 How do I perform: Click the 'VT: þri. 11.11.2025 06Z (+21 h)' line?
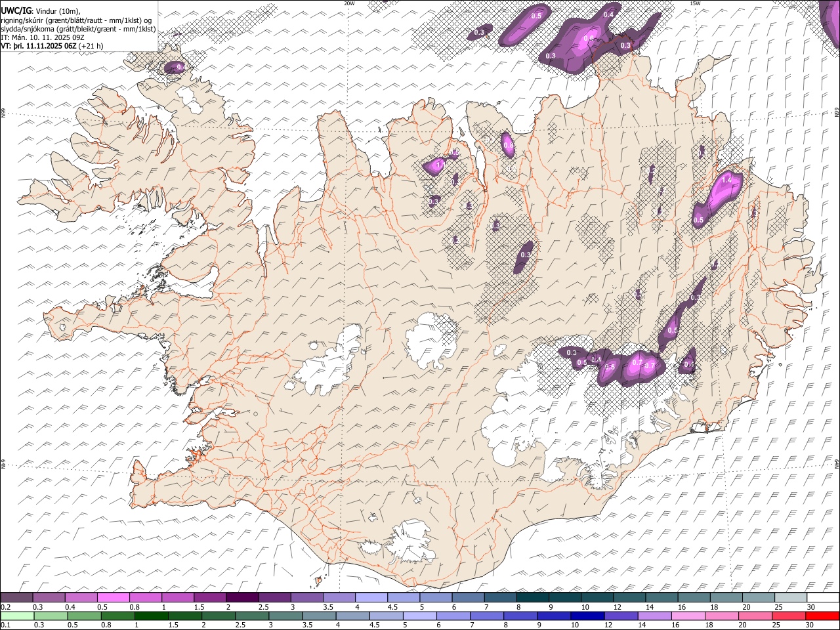pyautogui.click(x=52, y=46)
